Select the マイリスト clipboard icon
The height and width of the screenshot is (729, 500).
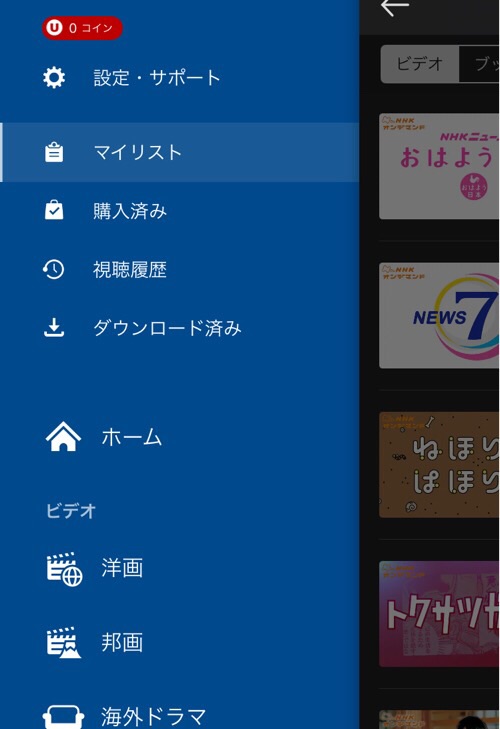(x=54, y=152)
